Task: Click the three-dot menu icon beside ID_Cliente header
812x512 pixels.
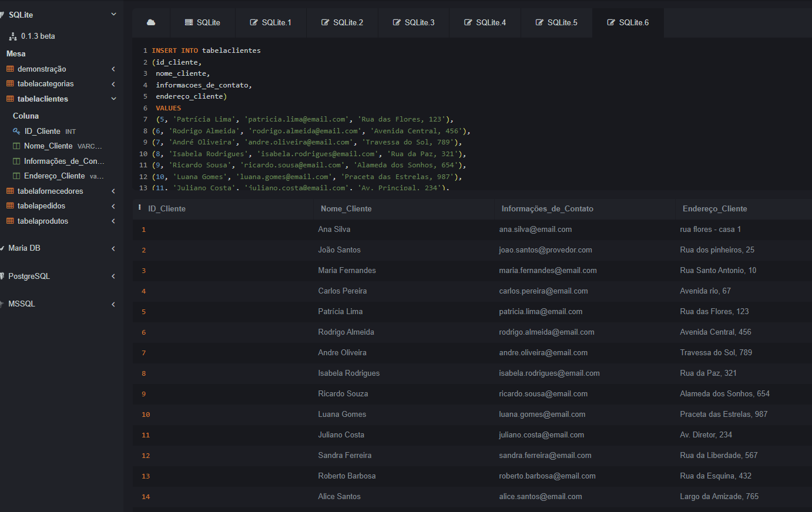Action: click(140, 207)
